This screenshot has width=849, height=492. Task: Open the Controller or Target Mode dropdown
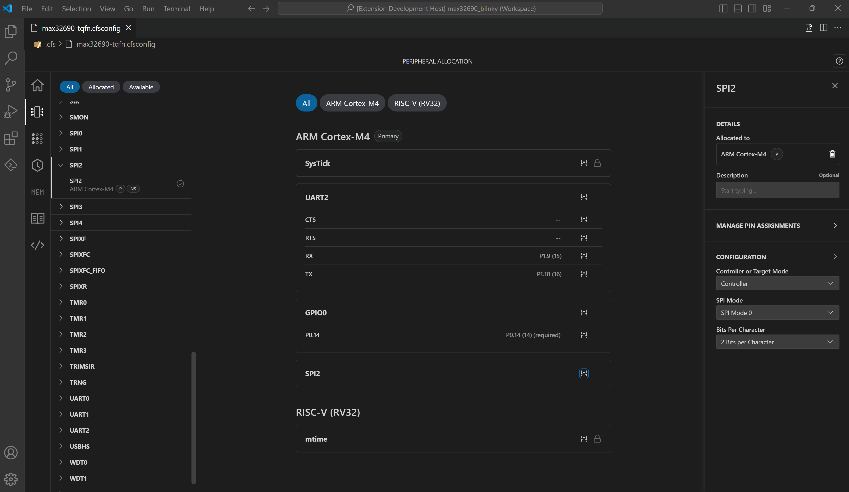[x=777, y=283]
